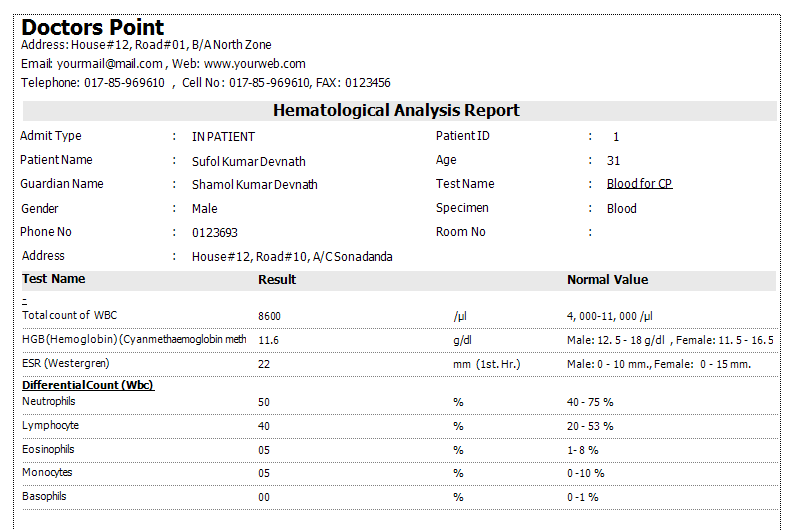Click the web address www.yourweb.com
790x530 pixels.
pos(255,64)
